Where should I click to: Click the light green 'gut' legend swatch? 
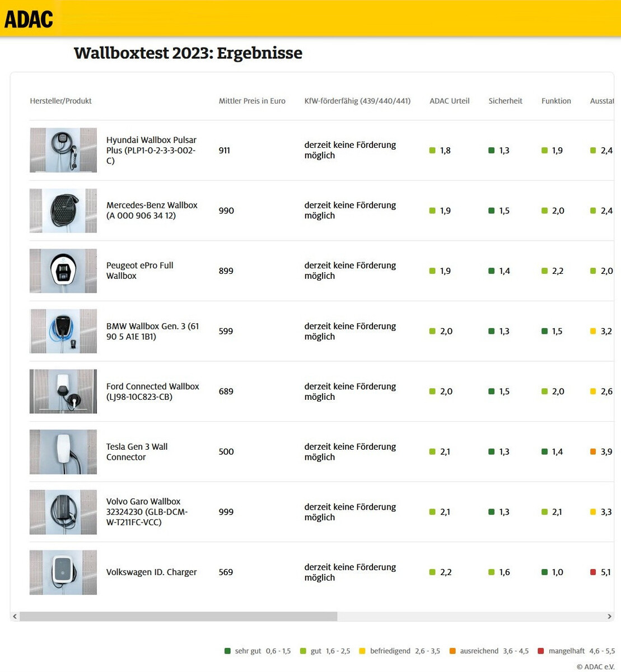click(x=303, y=651)
